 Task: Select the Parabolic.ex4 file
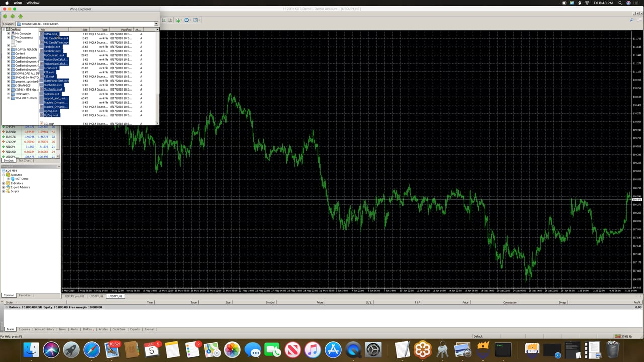[x=52, y=47]
